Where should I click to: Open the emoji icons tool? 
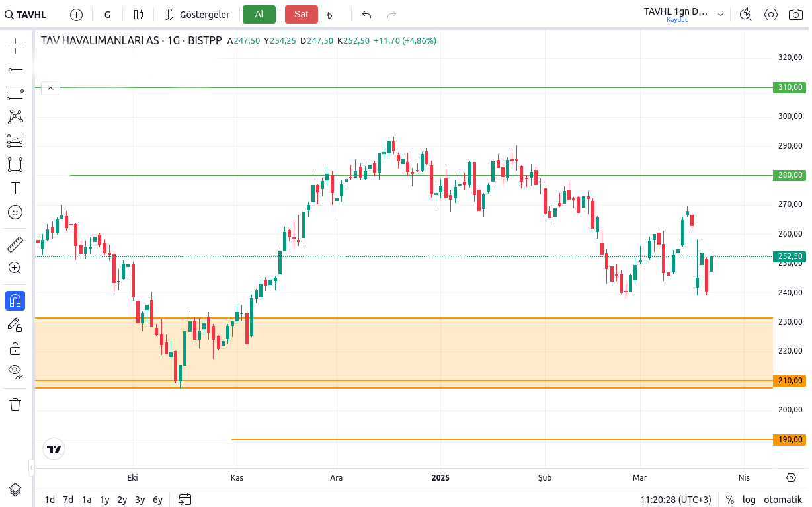[15, 212]
